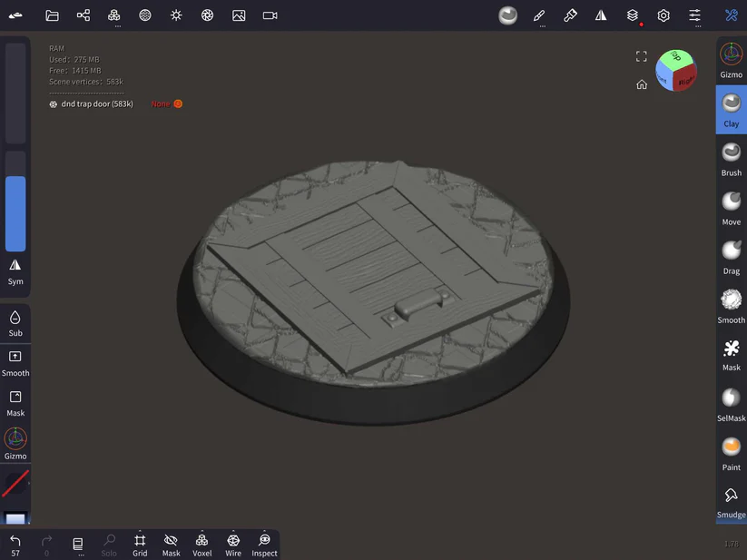Open the Interface sliders menu
The image size is (747, 560).
(x=694, y=15)
